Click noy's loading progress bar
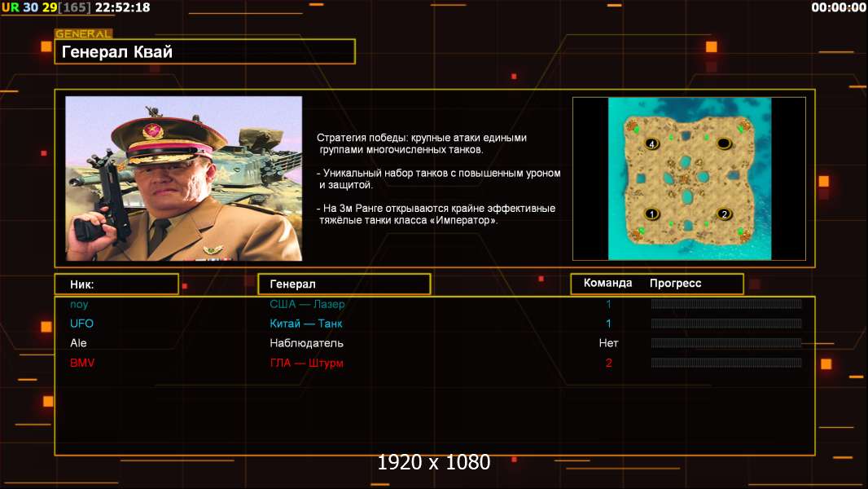 point(726,303)
